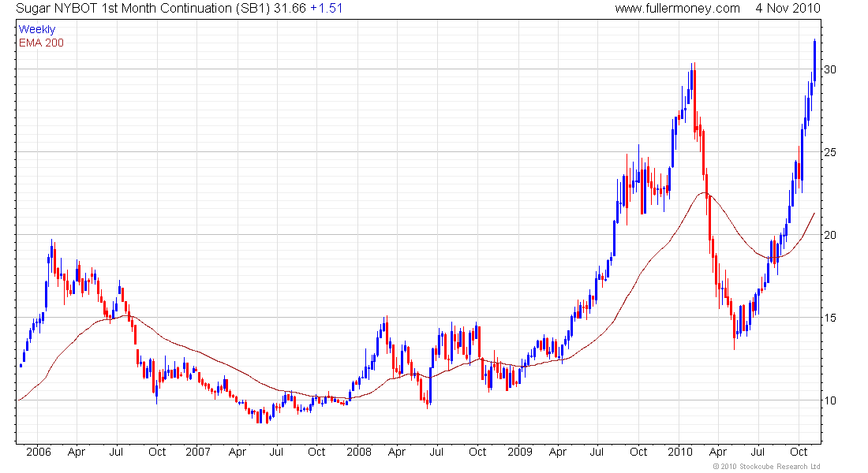Click the price change value +1.51
Screen dimensions: 868x473
click(x=326, y=9)
